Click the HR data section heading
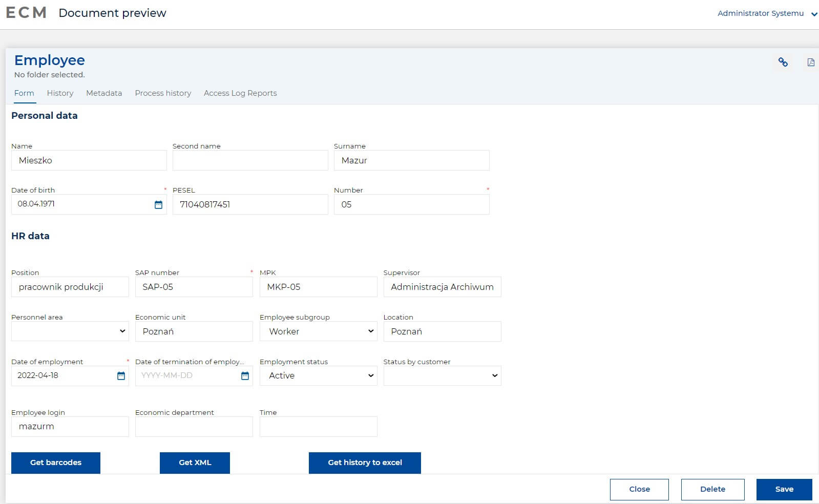This screenshot has width=819, height=504. pos(30,236)
